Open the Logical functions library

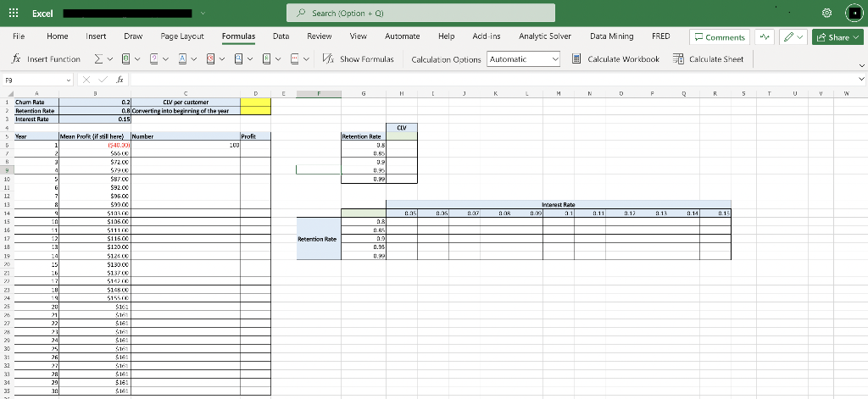click(x=154, y=59)
